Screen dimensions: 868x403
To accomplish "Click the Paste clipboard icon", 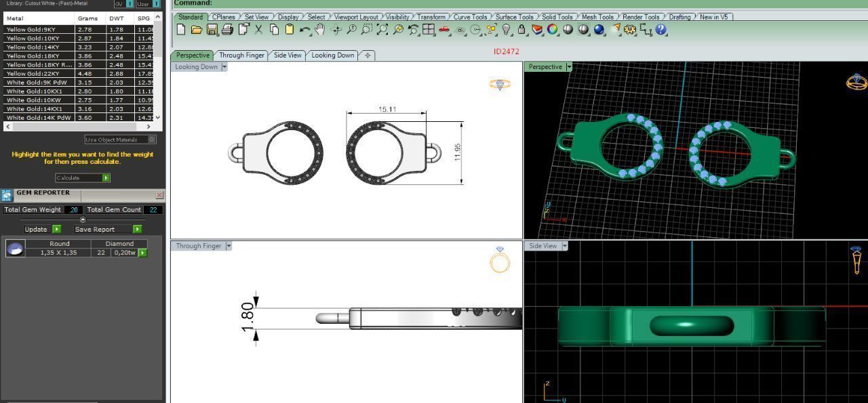I will point(290,29).
